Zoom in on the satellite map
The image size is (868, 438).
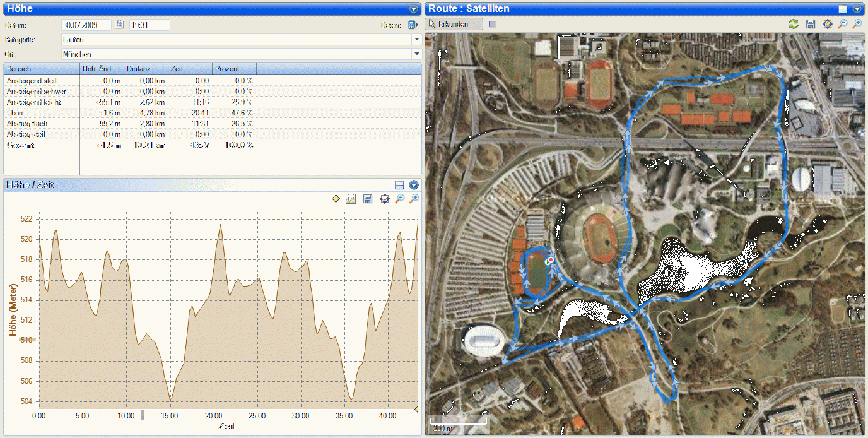pos(857,24)
